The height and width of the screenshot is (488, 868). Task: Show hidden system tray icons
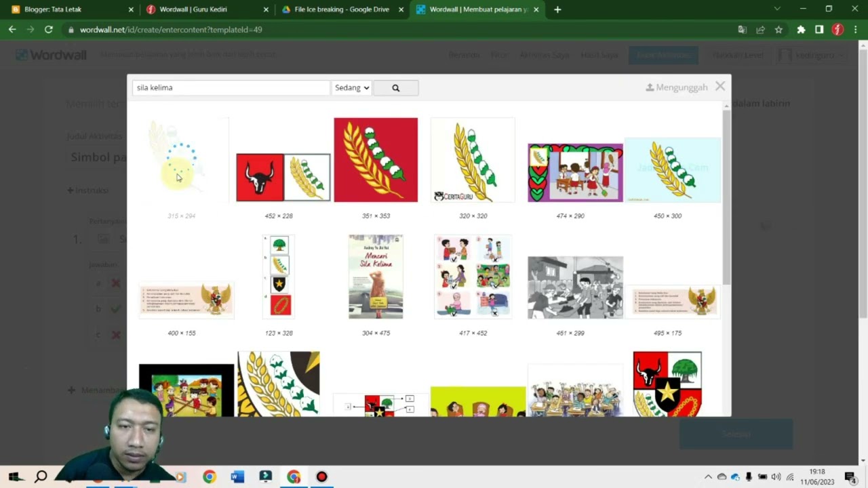point(708,477)
